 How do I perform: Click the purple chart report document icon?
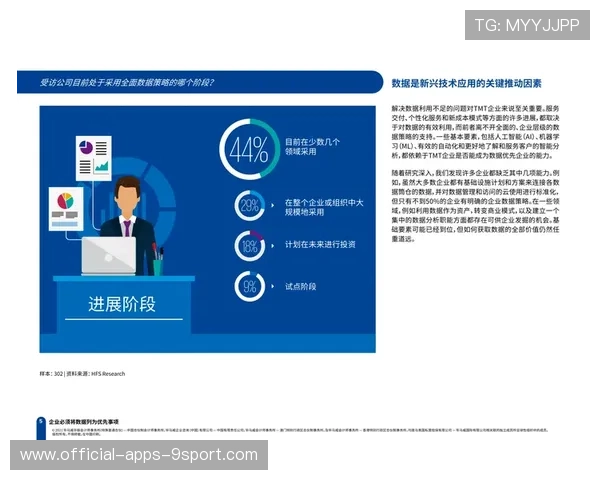coord(91,155)
